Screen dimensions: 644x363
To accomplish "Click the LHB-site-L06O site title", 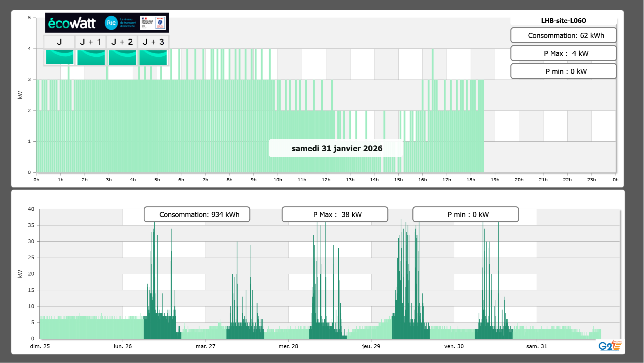I will [x=563, y=21].
